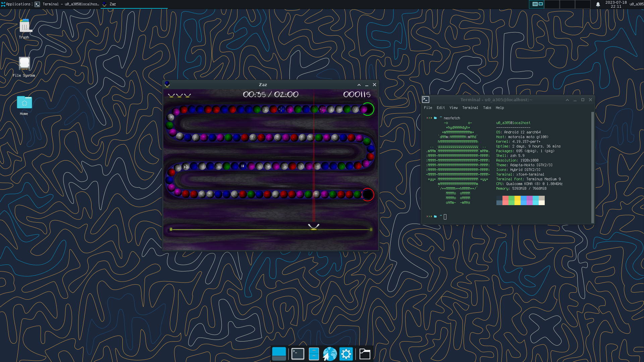Switch to the third workspace in pager

pyautogui.click(x=568, y=4)
